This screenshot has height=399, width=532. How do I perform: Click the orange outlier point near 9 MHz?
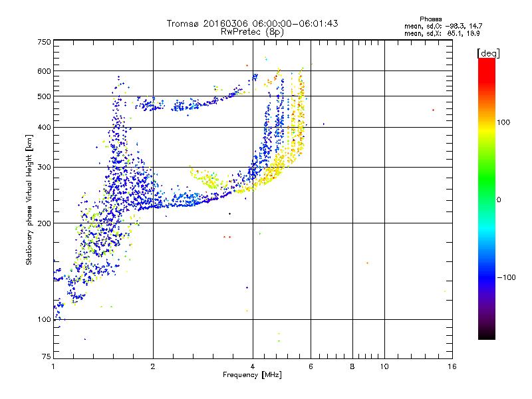point(368,263)
